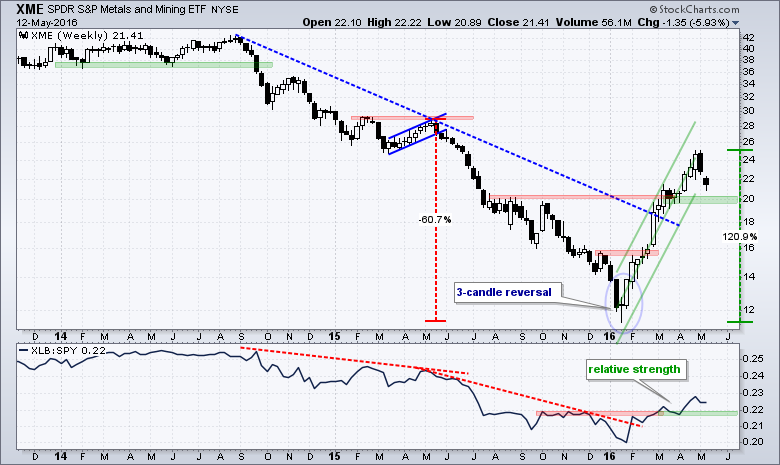Click the Chg -1.35 (-5.93%) value

(683, 22)
